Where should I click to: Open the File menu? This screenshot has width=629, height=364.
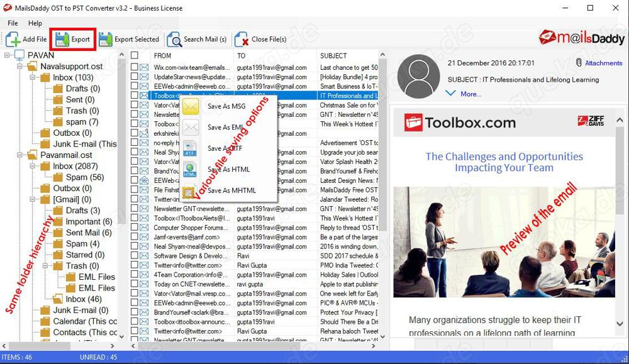11,23
